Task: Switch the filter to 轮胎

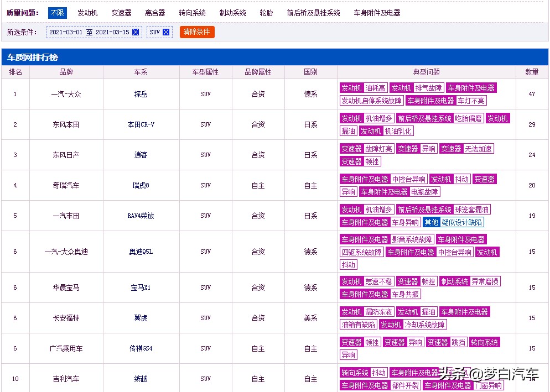Action: point(266,13)
